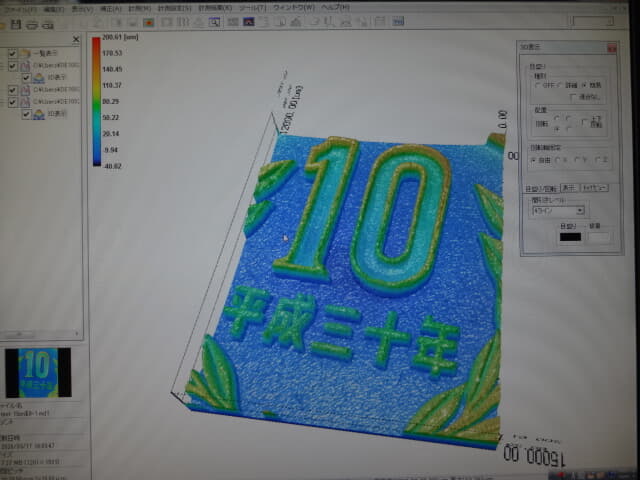The height and width of the screenshot is (480, 640).
Task: Switch to the 表示 tab in dialog
Action: pos(569,188)
